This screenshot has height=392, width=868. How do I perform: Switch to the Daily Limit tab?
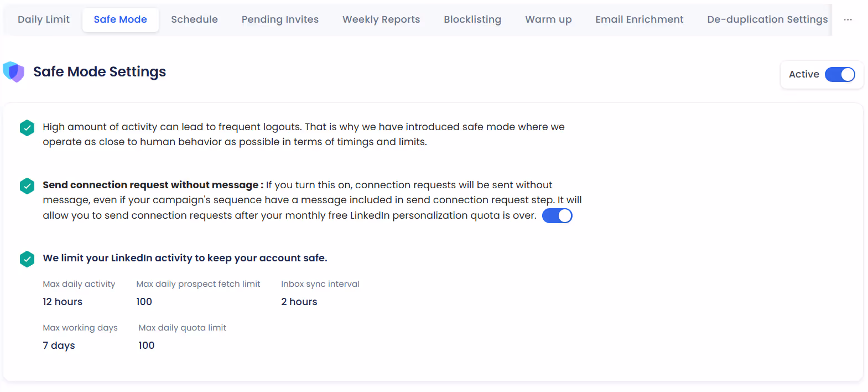click(x=44, y=19)
